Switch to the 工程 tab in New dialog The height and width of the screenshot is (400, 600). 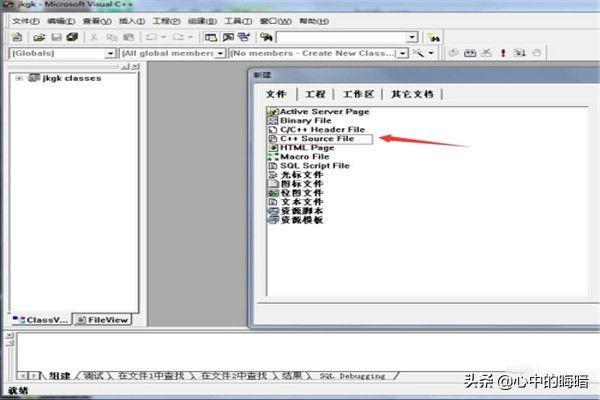(315, 94)
